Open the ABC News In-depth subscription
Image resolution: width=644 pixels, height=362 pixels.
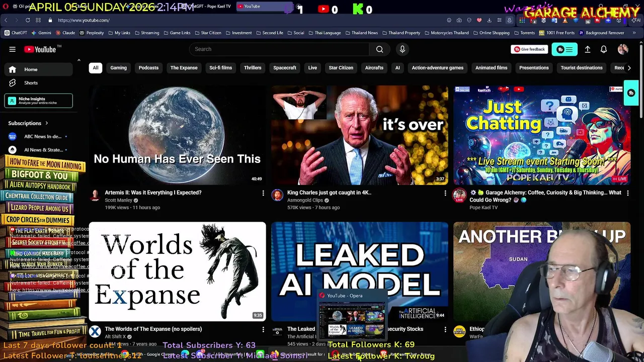(38, 136)
